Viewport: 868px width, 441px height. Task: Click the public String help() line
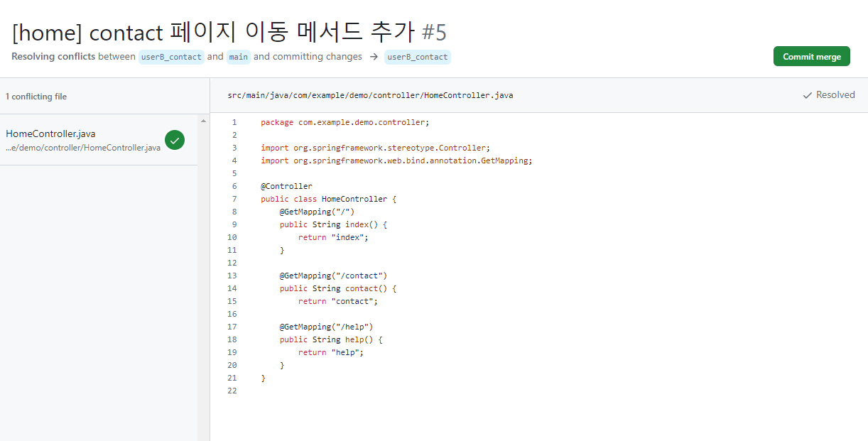(x=331, y=339)
